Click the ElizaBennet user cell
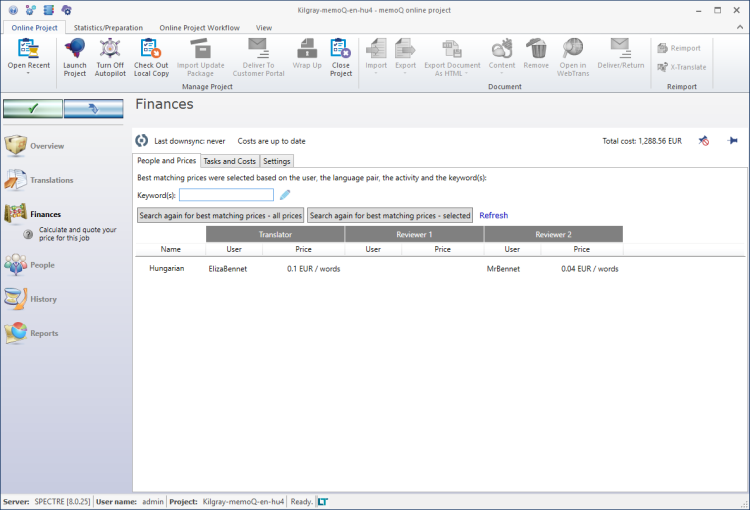The width and height of the screenshot is (750, 510). tap(228, 269)
